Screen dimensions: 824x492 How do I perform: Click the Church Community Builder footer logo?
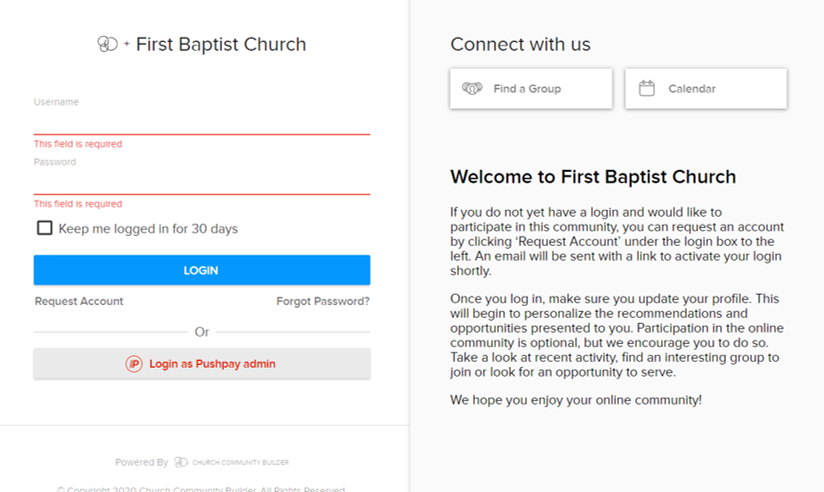(x=181, y=463)
